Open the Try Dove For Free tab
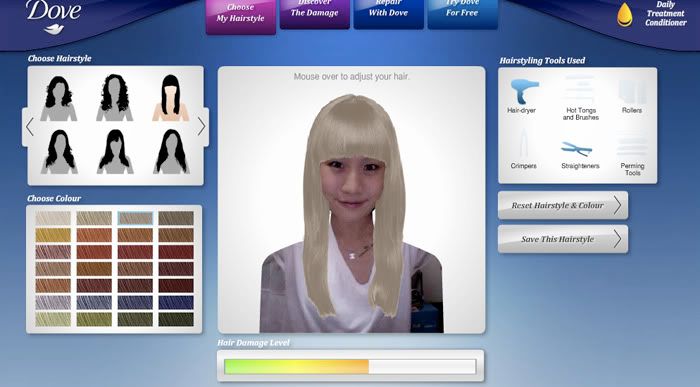 pyautogui.click(x=462, y=13)
